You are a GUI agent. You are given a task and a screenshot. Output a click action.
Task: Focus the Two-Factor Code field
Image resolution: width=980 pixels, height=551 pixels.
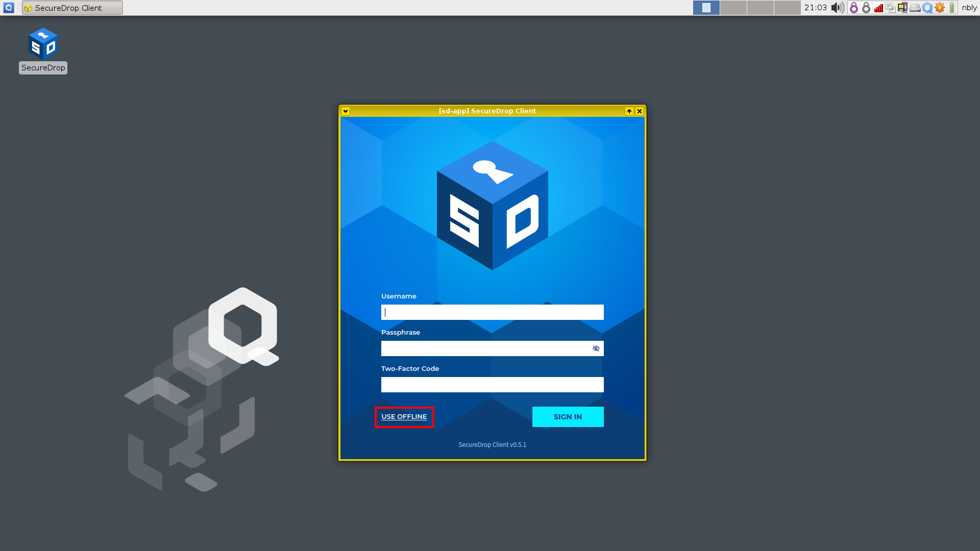(493, 385)
